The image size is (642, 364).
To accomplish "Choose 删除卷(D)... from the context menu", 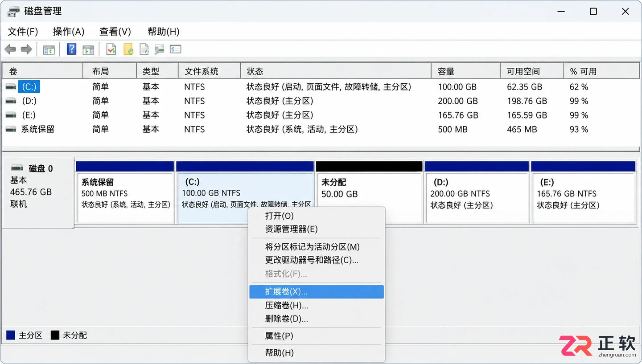I will pos(317,319).
